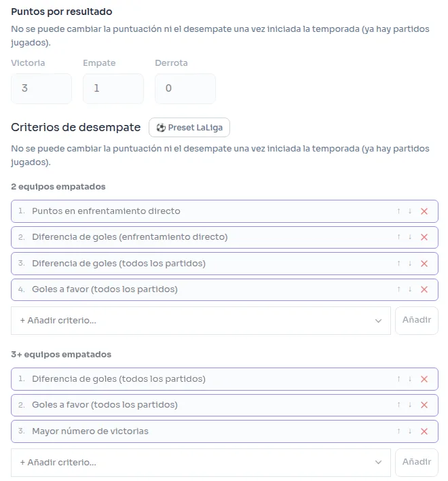Click chevron of the lower criterio selector
The width and height of the screenshot is (448, 481).
coord(379,463)
